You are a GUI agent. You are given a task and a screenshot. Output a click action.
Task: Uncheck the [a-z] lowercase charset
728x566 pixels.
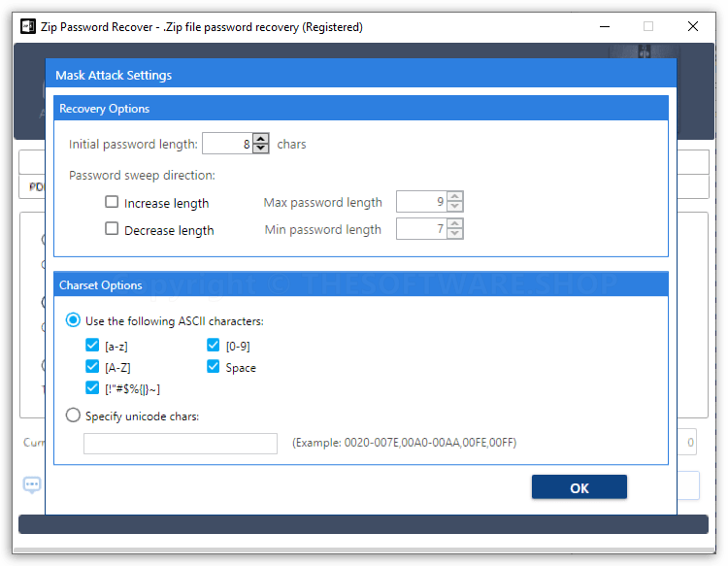click(92, 345)
